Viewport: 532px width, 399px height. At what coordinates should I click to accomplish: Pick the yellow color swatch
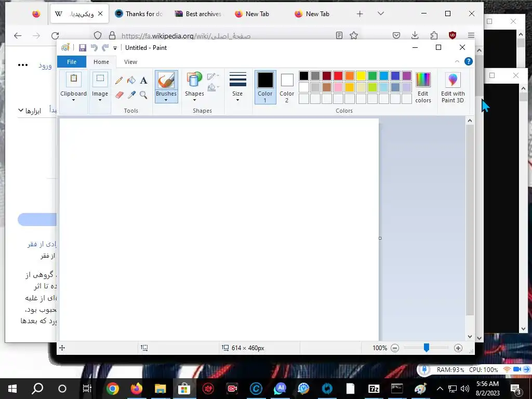click(361, 76)
